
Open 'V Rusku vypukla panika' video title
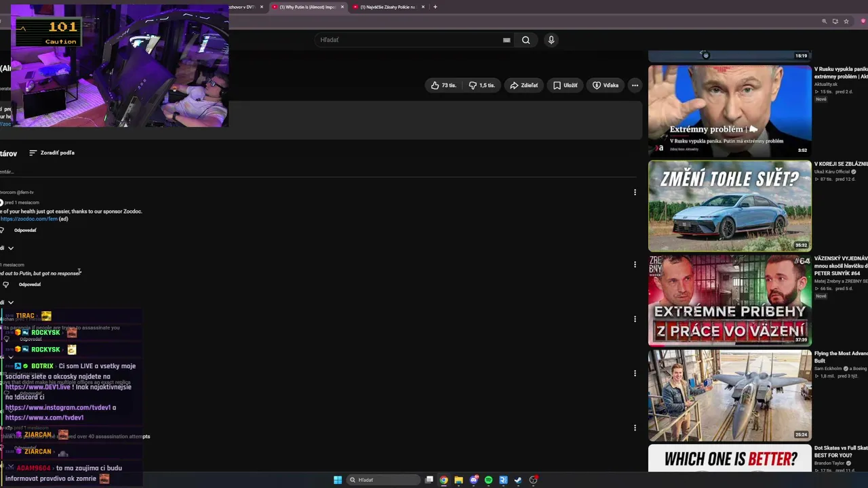tap(841, 73)
